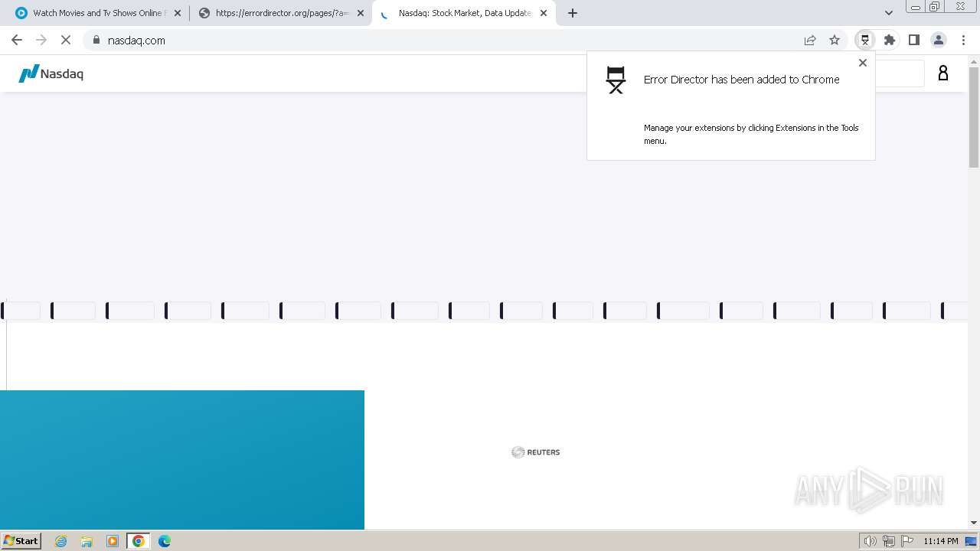The width and height of the screenshot is (980, 551).
Task: Click the forward navigation arrow
Action: coord(41,40)
